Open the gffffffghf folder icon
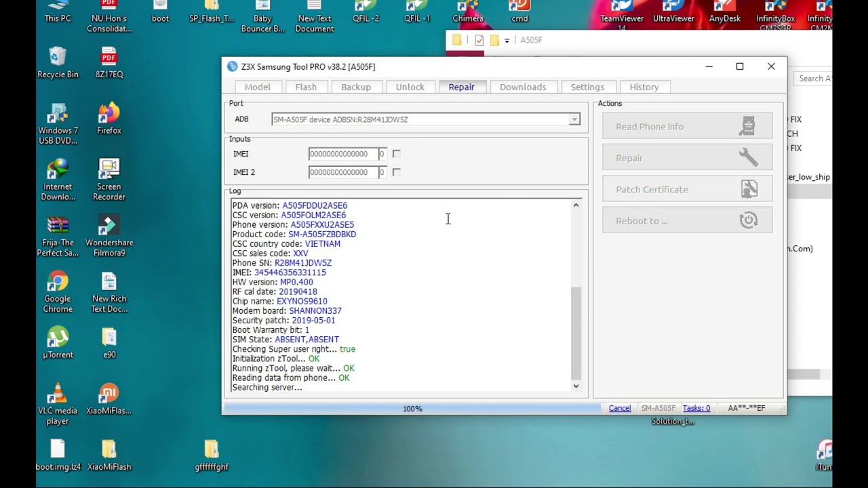Screen dimensions: 868x488 212,455
